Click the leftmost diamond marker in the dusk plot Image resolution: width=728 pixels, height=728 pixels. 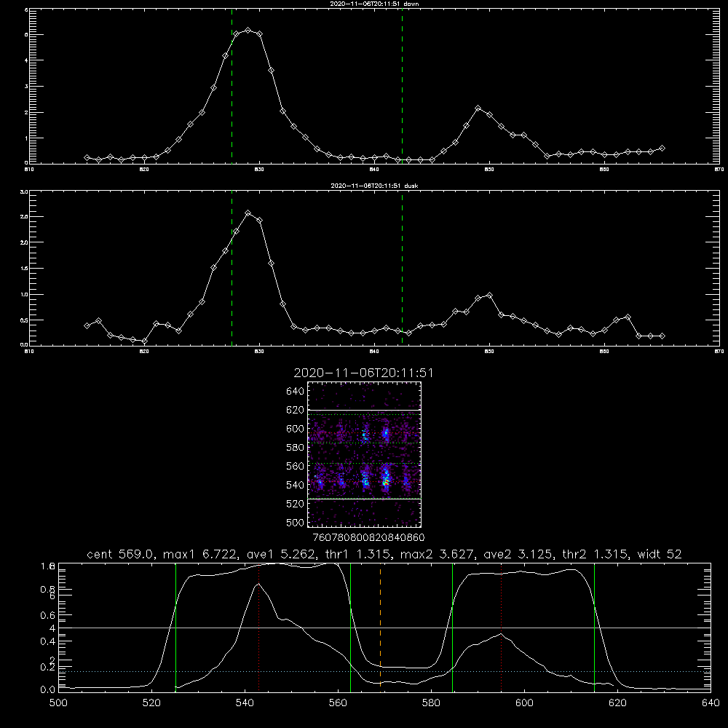(87, 326)
